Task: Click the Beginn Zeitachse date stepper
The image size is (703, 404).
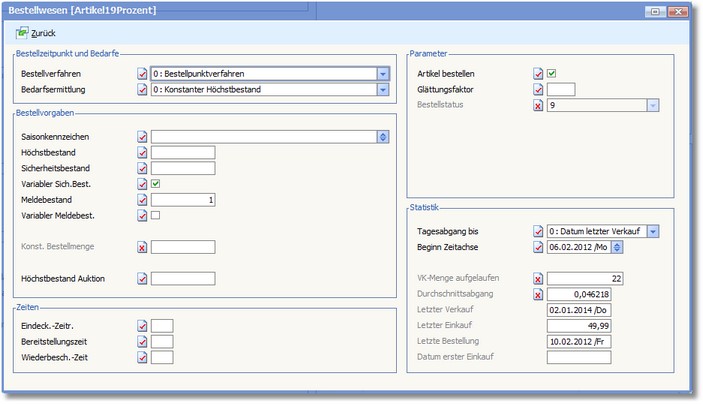Action: [617, 248]
